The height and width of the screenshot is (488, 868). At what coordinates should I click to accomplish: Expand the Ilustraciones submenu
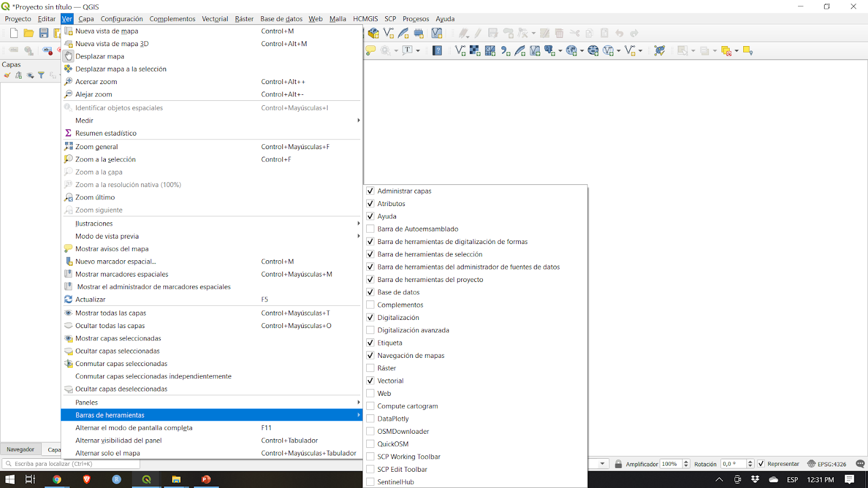coord(212,223)
